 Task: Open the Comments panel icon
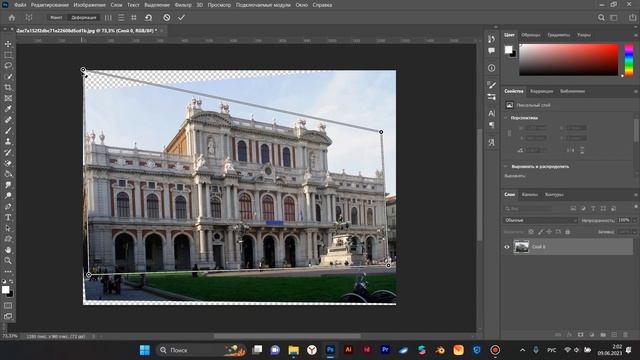[x=491, y=51]
